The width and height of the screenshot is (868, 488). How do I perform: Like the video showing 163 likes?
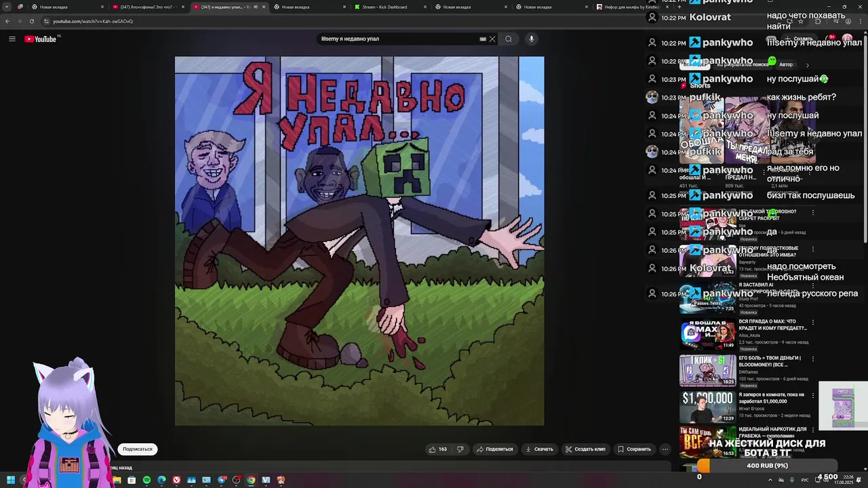[x=437, y=449]
